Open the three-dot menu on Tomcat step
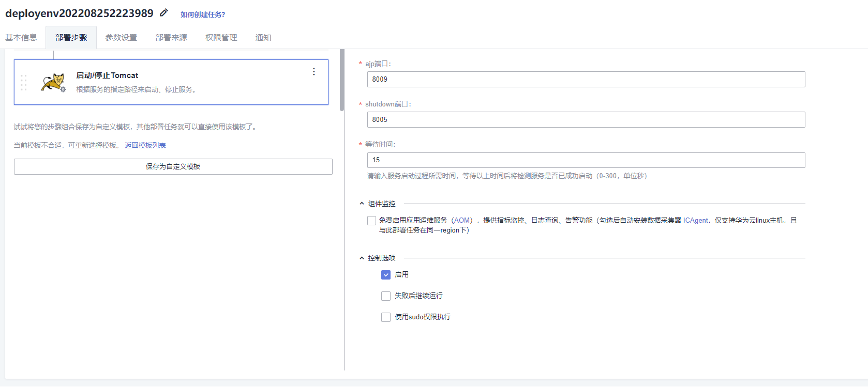The width and height of the screenshot is (868, 387). click(x=313, y=72)
